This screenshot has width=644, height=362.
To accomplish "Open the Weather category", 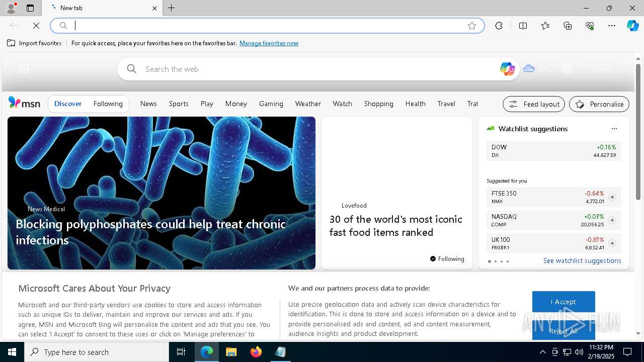I will point(308,104).
